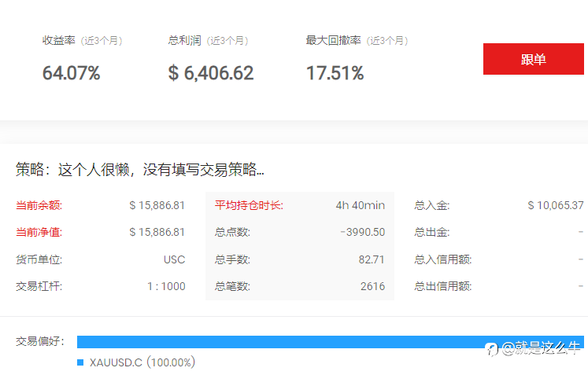
Task: Click the XAUUSD.C (100.00%) legend text
Action: tap(142, 362)
